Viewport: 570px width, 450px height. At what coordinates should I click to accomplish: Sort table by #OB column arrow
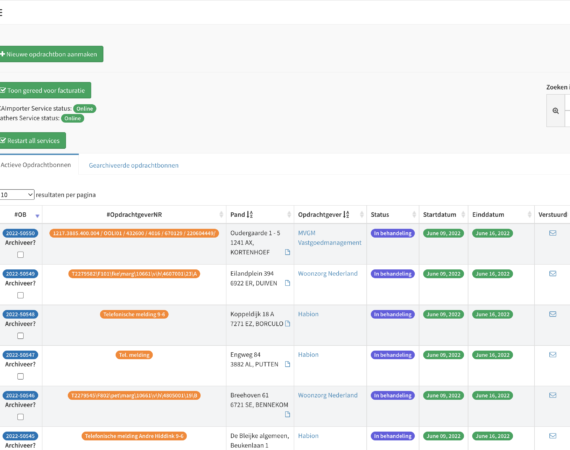pos(37,216)
